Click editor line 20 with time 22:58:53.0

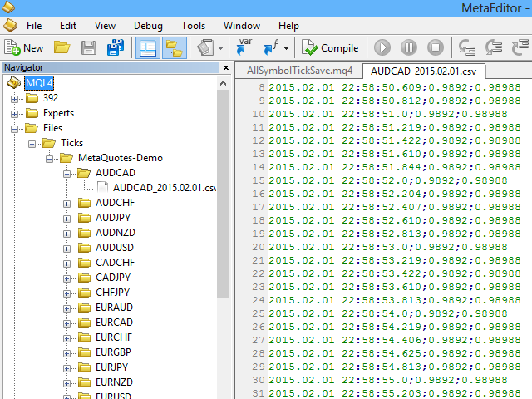[x=388, y=247]
